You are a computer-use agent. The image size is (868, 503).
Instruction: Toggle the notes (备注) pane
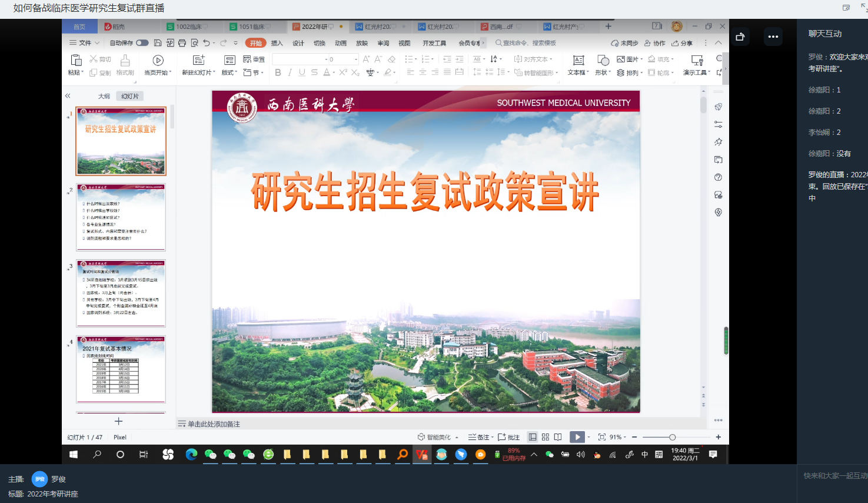tap(480, 437)
